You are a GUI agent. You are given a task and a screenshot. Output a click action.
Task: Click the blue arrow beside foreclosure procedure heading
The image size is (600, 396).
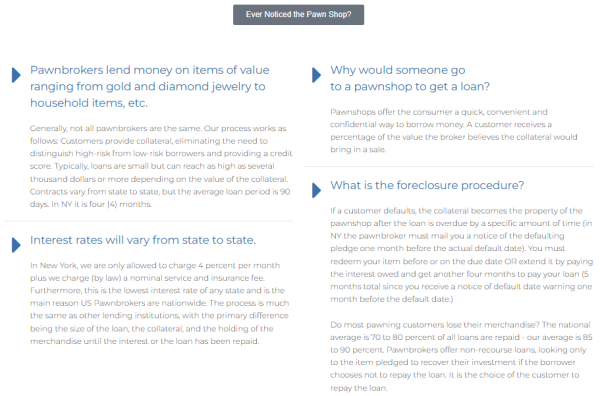316,190
